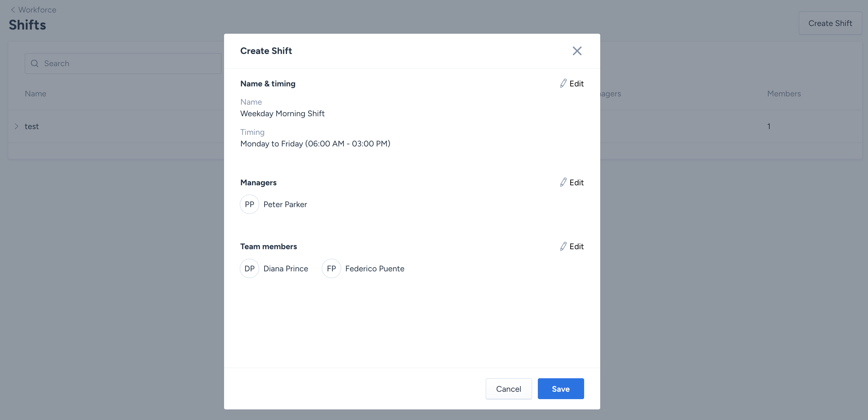Click Peter Parker's PP avatar
This screenshot has width=868, height=420.
tap(249, 204)
